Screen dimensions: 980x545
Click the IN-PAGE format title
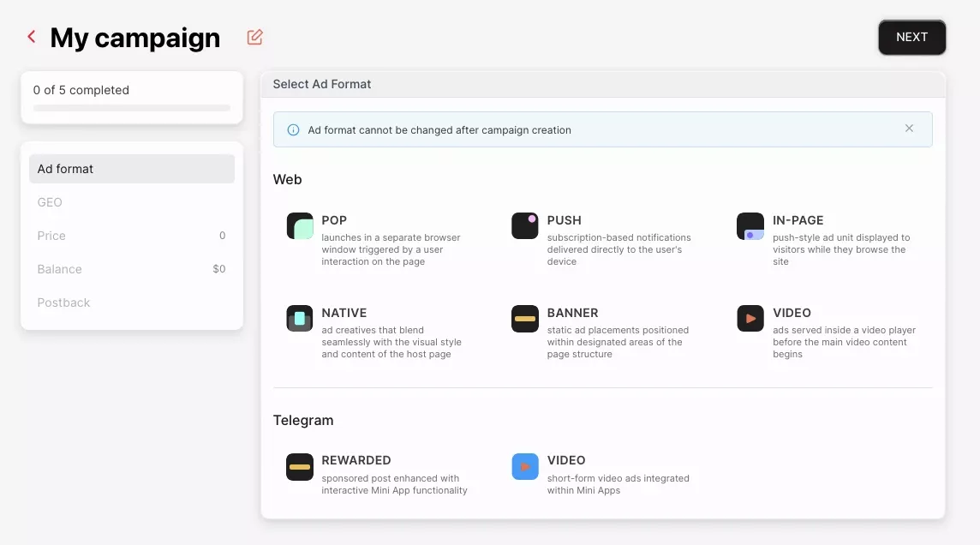pos(798,220)
